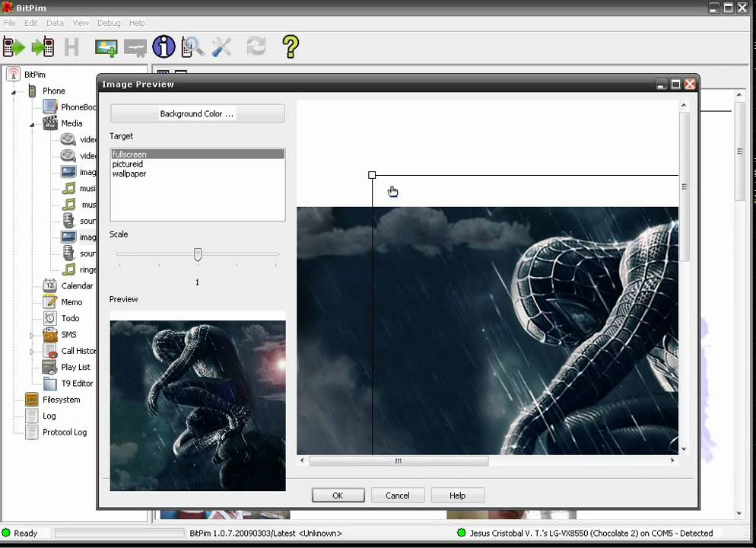Image resolution: width=756 pixels, height=548 pixels.
Task: Click the image vertical scrollbar thumb
Action: [x=685, y=186]
